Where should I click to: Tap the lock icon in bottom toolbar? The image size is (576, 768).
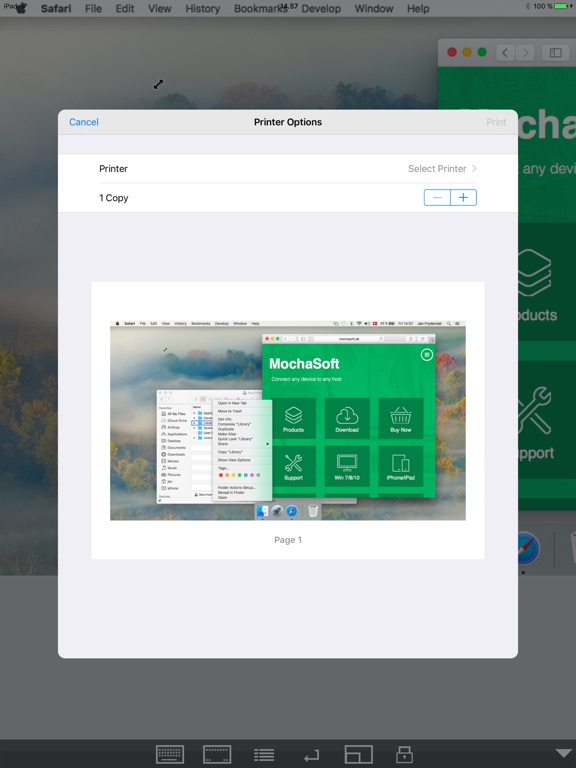pos(404,754)
